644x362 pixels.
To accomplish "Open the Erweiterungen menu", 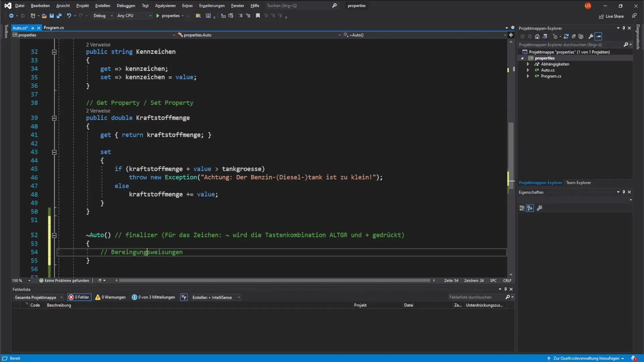I will tap(212, 6).
